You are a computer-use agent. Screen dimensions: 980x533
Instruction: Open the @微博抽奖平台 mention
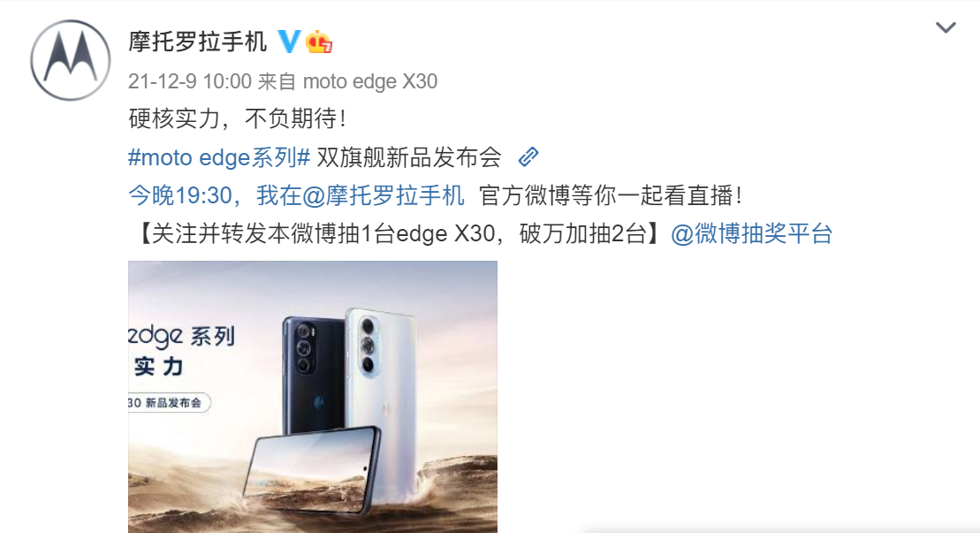pyautogui.click(x=751, y=233)
